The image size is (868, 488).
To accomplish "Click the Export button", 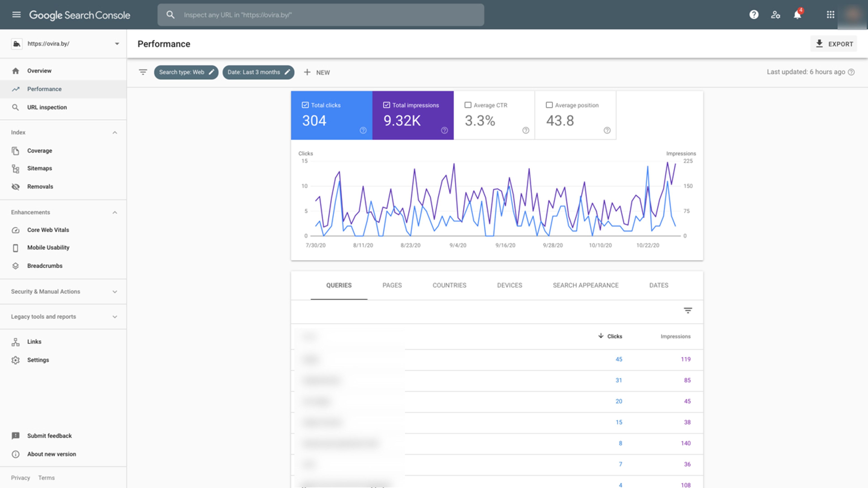I will point(834,44).
